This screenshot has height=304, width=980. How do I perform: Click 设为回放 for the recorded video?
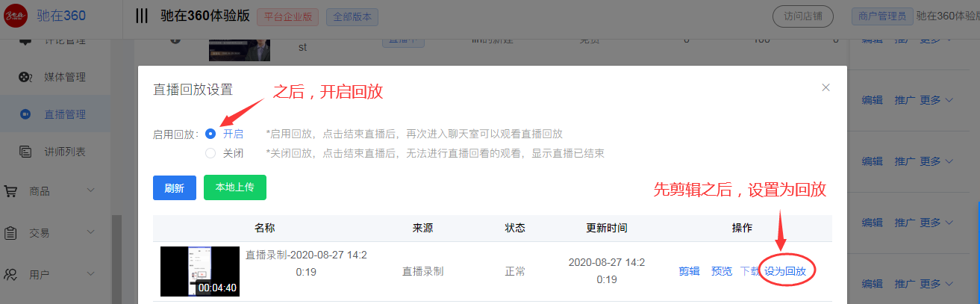coord(785,271)
